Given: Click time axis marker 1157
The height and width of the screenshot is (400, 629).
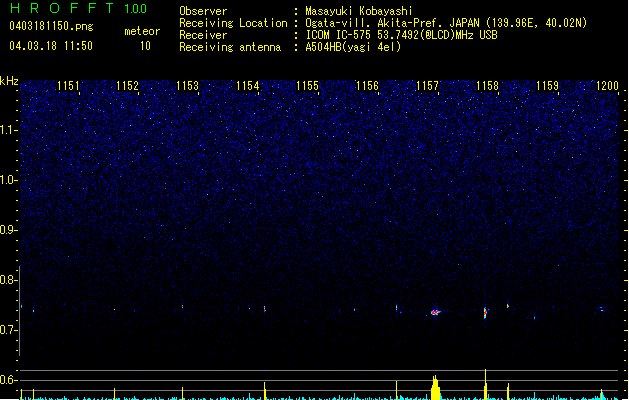Looking at the screenshot, I should (427, 86).
